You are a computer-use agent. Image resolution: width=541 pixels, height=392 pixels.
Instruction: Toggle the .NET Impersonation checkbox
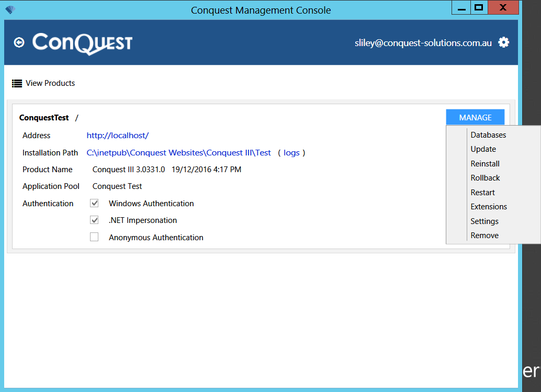pyautogui.click(x=94, y=220)
